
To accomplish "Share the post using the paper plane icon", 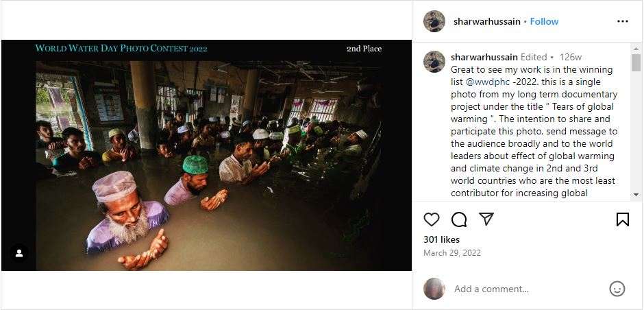I will coord(486,219).
